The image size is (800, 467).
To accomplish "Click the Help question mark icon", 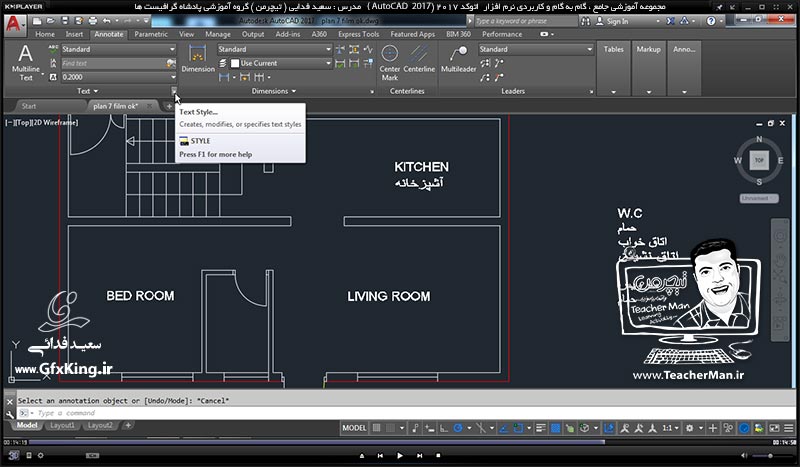I will tap(711, 21).
